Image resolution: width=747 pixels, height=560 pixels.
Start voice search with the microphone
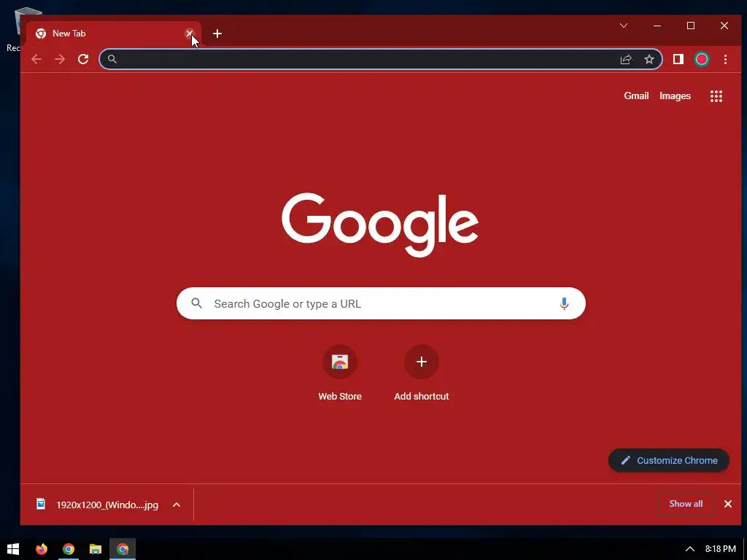[x=564, y=303]
